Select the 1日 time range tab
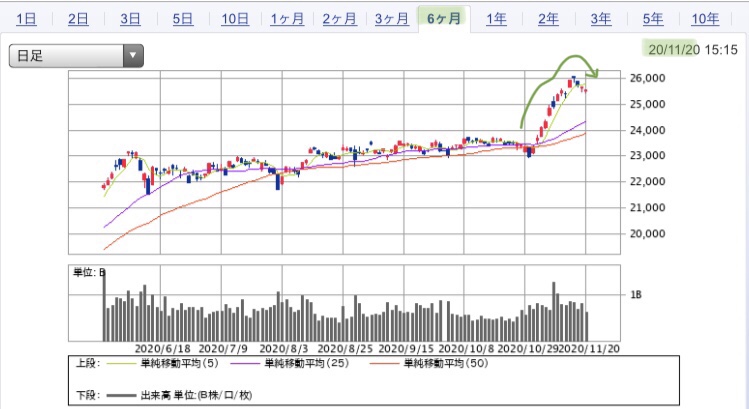The height and width of the screenshot is (409, 749). [26, 19]
